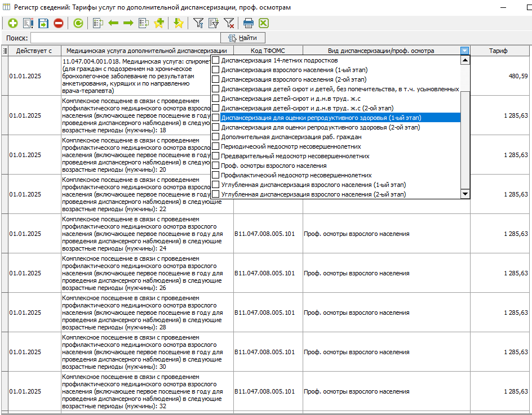Click the 'Код ТФОМС' column header
Image resolution: width=532 pixels, height=415 pixels.
(x=268, y=51)
